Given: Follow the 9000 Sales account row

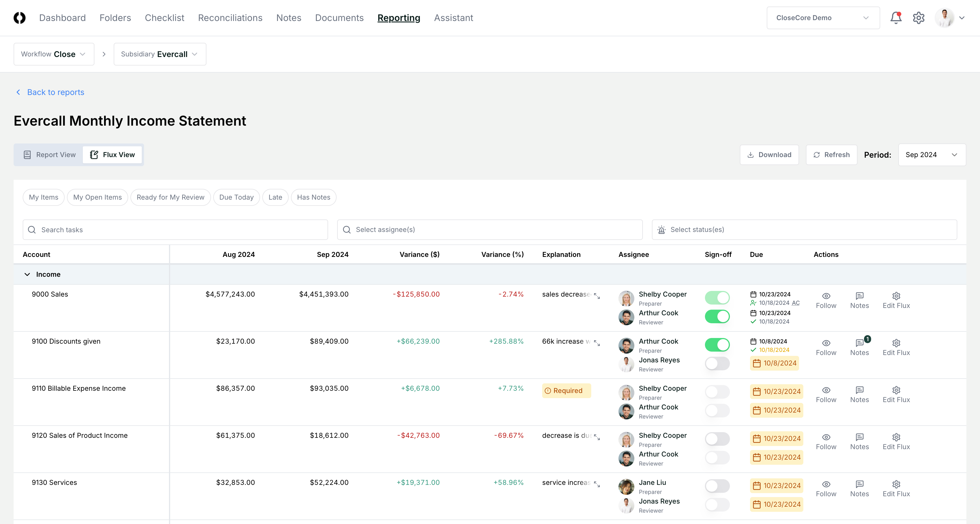Looking at the screenshot, I should [x=826, y=301].
